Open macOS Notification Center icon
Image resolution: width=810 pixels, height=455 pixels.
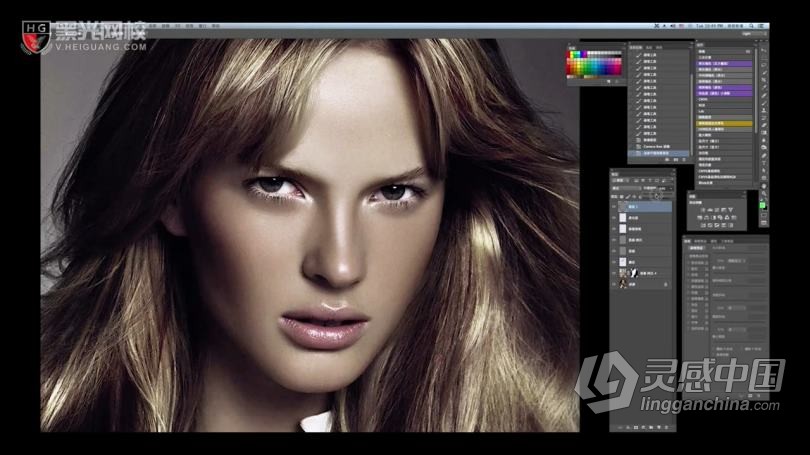pyautogui.click(x=761, y=26)
